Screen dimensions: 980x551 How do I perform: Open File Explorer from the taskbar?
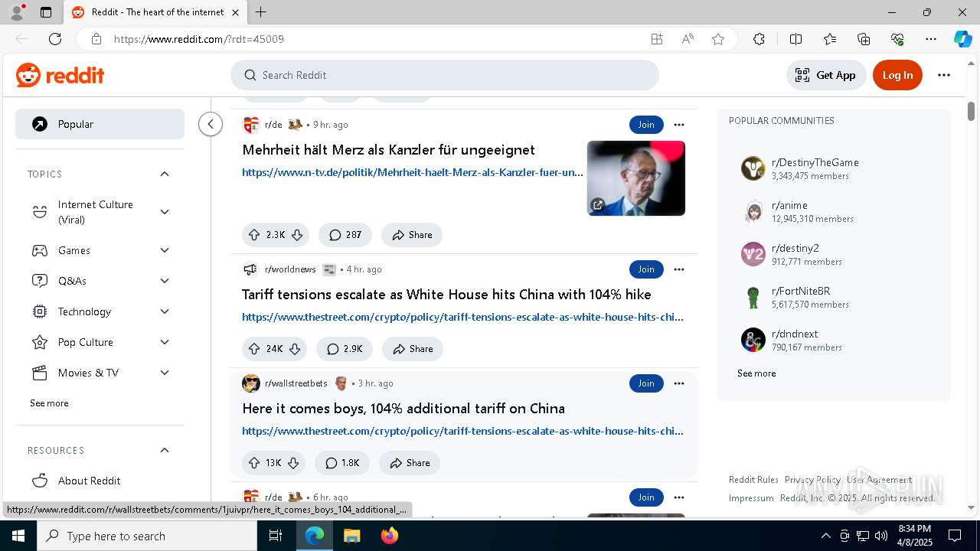(x=351, y=536)
